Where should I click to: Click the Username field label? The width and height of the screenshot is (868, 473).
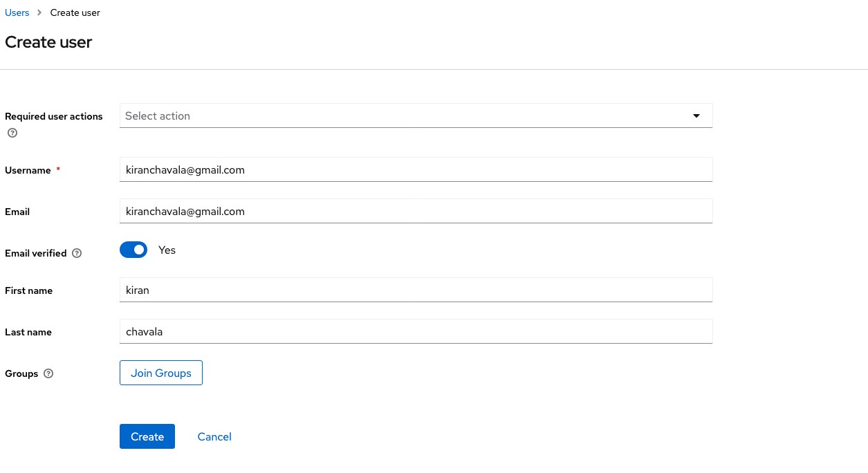[x=28, y=171]
